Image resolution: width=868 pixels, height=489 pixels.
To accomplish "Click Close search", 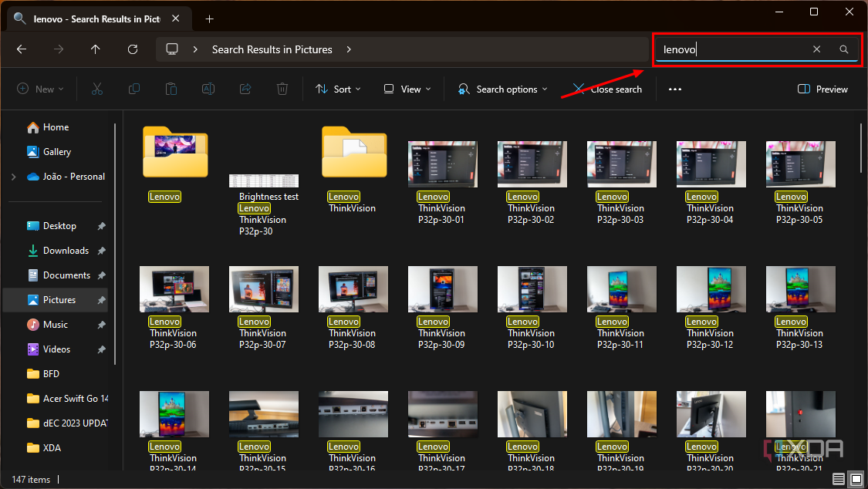I will [605, 89].
